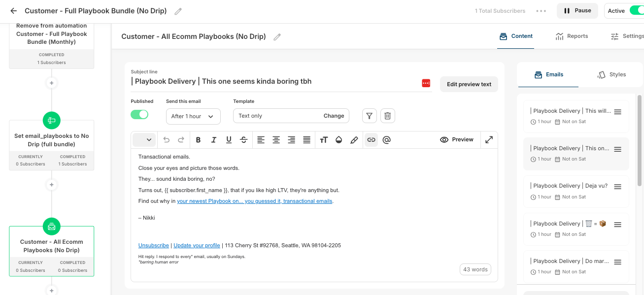Click the delete email trash icon
Screen dimensions: 644x295
[387, 116]
